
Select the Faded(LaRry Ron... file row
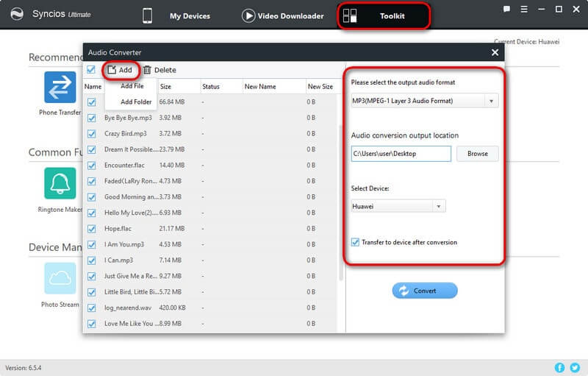(210, 181)
